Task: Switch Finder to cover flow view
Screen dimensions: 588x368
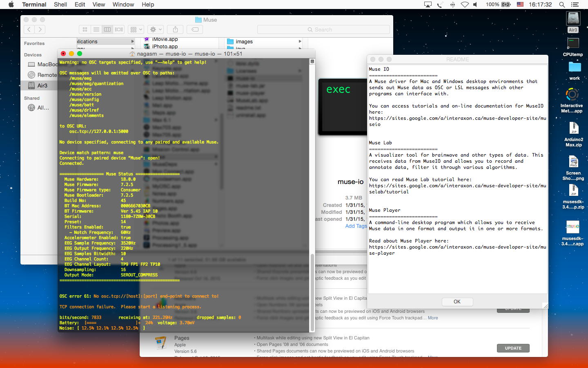Action: [x=119, y=29]
